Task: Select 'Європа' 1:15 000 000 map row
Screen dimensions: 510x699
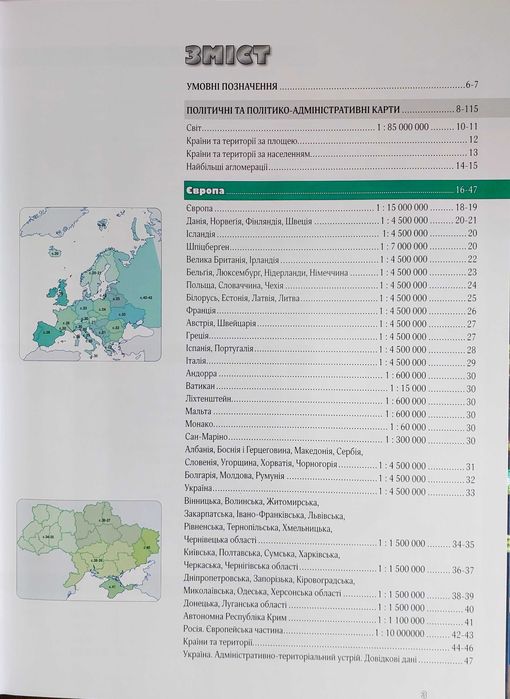Action: (331, 208)
